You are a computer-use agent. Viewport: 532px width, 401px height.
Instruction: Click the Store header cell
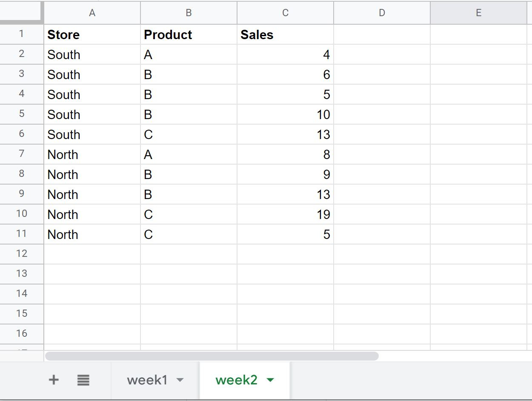[92, 34]
